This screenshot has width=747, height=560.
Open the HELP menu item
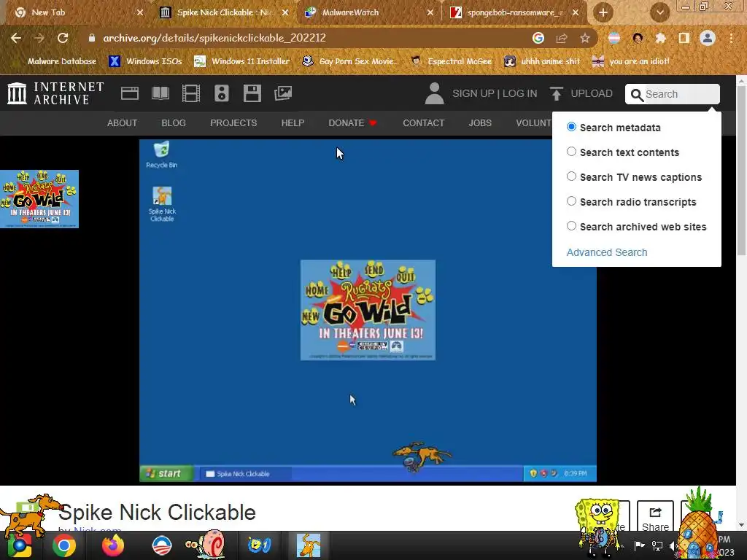click(x=293, y=122)
